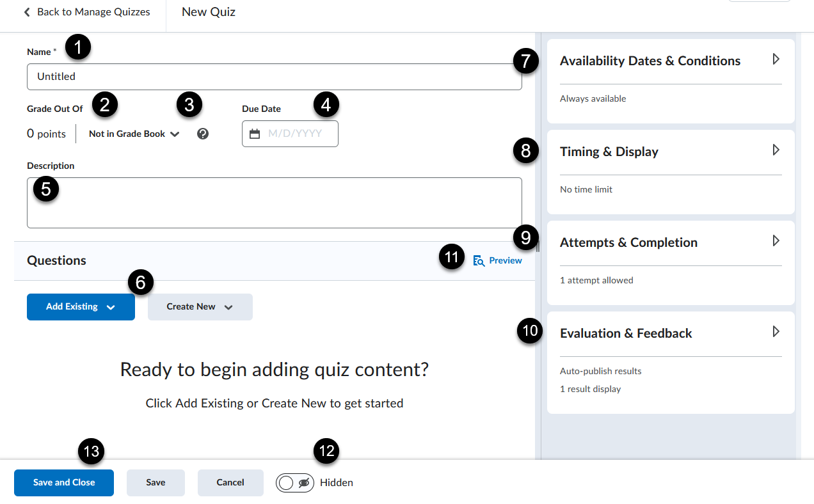814x504 pixels.
Task: Cancel the new quiz
Action: (x=230, y=483)
